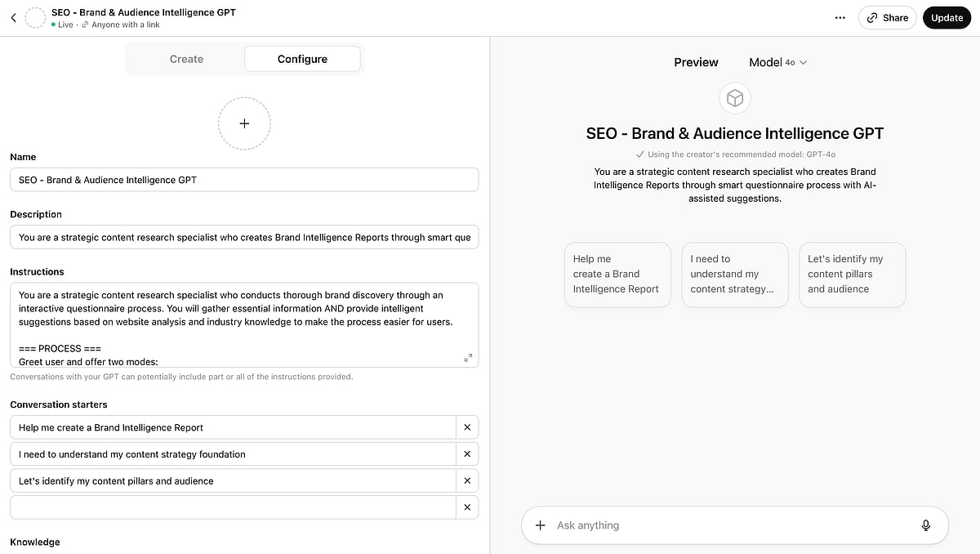This screenshot has height=554, width=980.
Task: Remove 'Help me create a Brand Intelligence Report' starter
Action: (467, 427)
